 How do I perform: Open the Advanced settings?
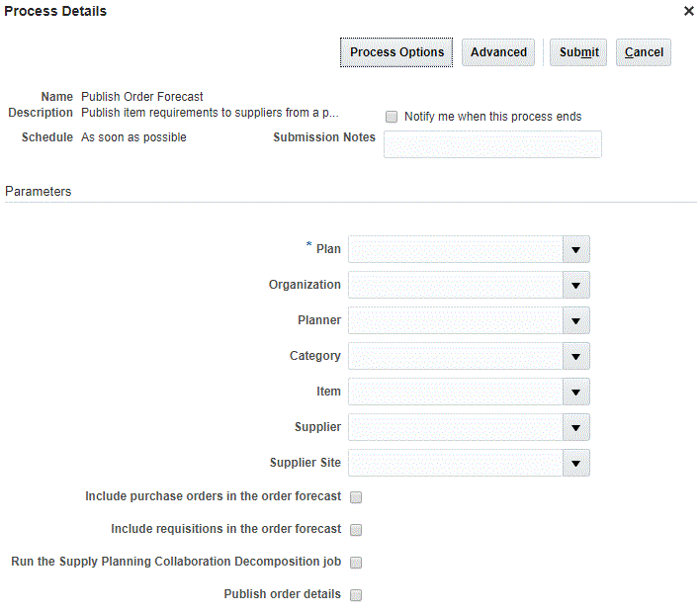(x=498, y=52)
